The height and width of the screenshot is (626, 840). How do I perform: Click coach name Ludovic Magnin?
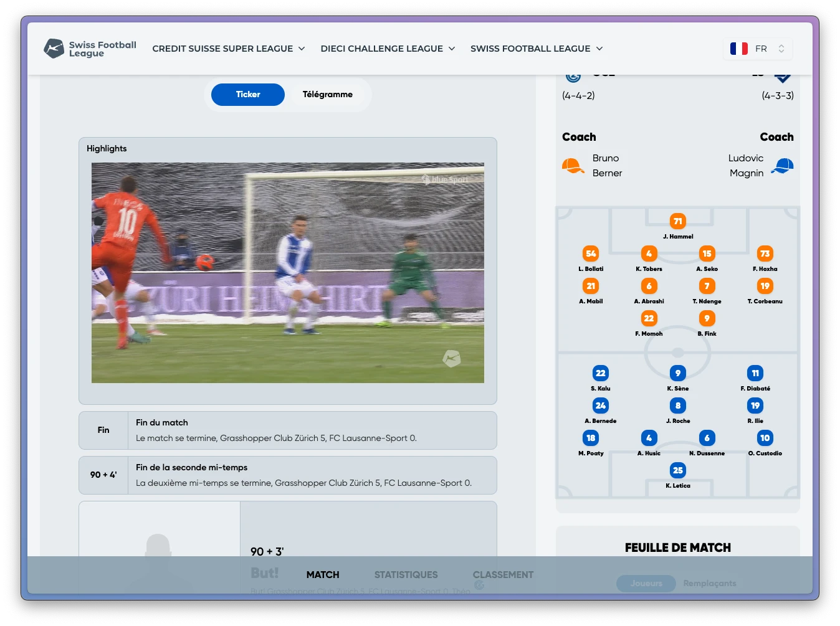(746, 166)
